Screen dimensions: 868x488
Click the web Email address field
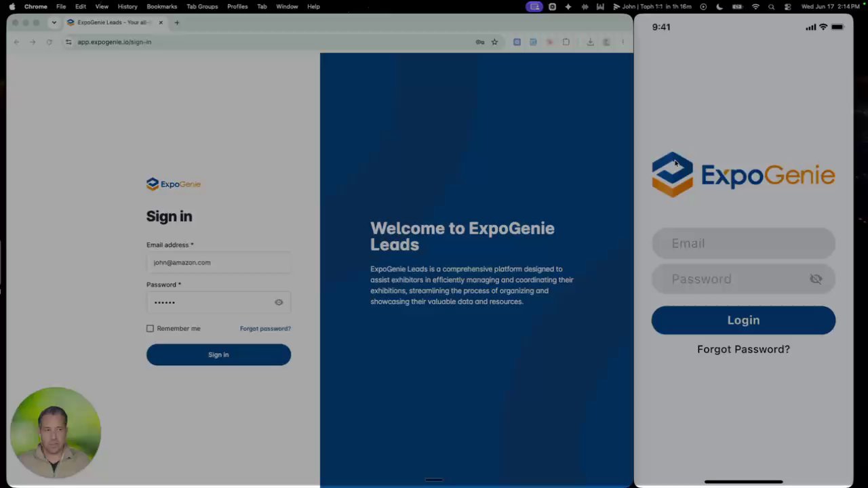coord(218,262)
